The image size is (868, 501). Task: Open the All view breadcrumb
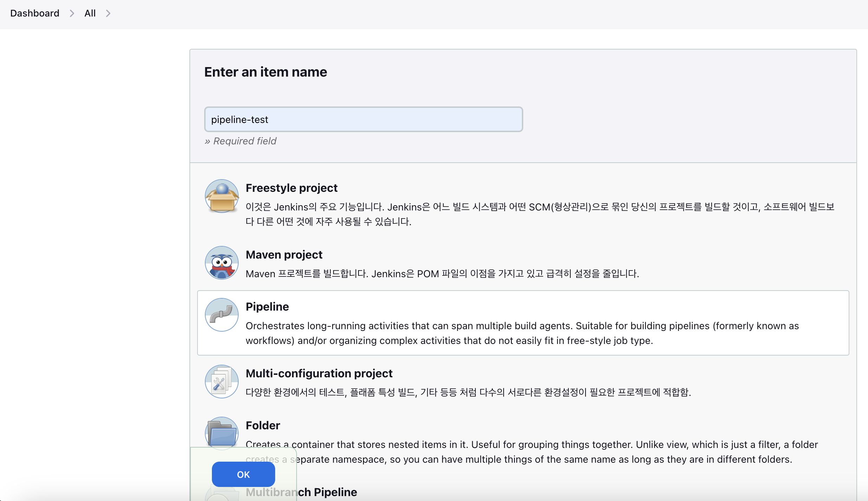click(x=90, y=13)
